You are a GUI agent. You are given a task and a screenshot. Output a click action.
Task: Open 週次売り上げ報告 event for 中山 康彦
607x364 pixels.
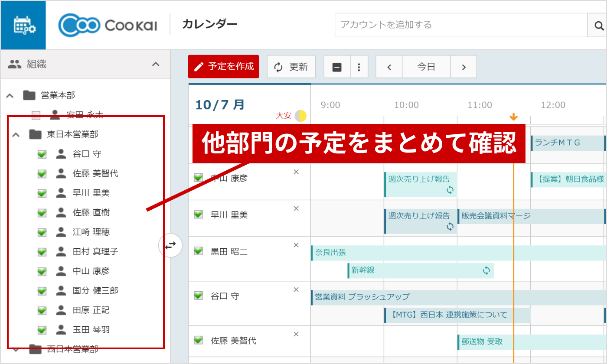pos(421,184)
